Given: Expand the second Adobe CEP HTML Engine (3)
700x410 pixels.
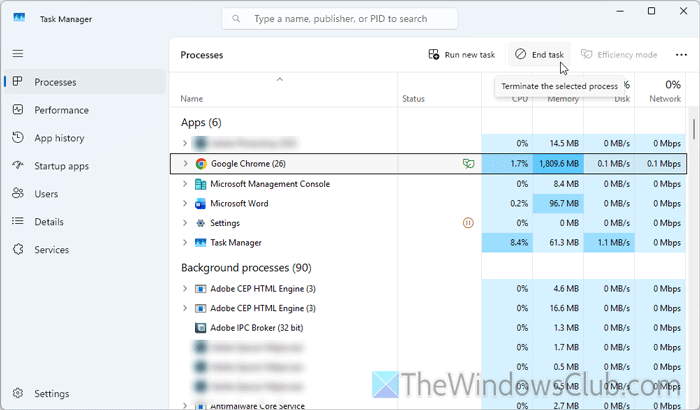Looking at the screenshot, I should (x=185, y=308).
